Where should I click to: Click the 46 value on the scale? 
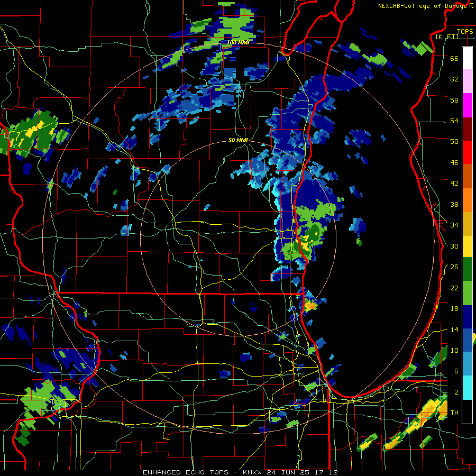tap(454, 162)
